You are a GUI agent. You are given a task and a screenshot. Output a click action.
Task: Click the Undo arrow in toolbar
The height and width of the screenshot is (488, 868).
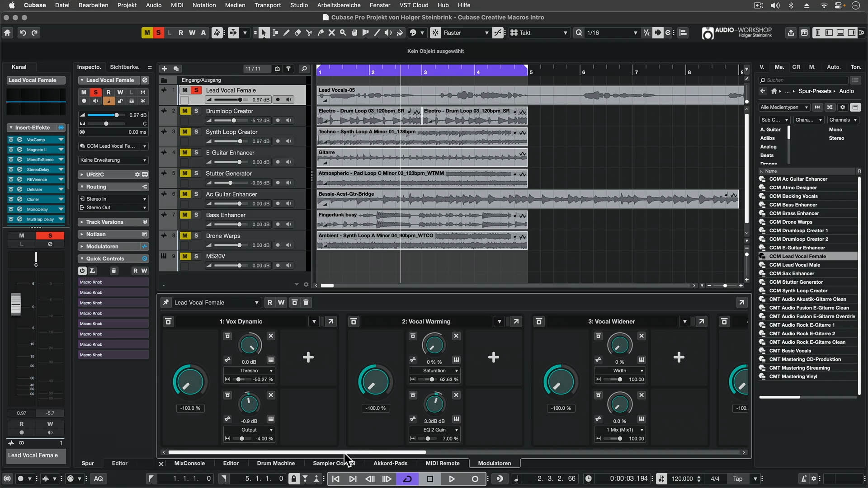pos(23,33)
